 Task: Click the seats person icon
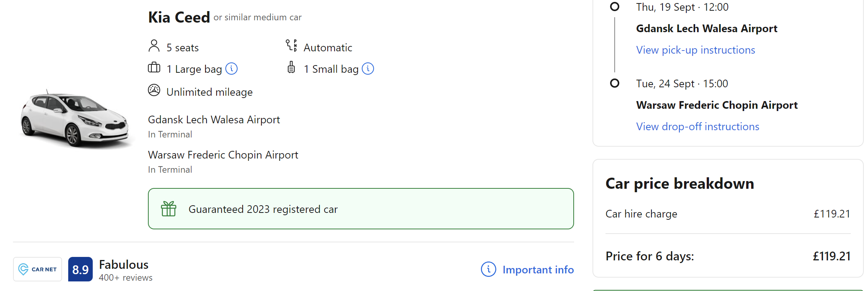click(154, 46)
